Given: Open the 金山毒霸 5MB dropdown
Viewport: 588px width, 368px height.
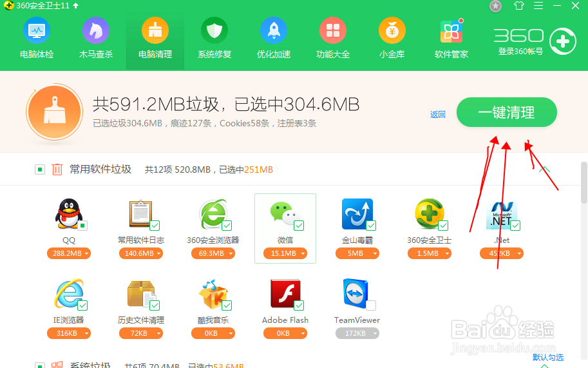Looking at the screenshot, I should click(x=357, y=253).
